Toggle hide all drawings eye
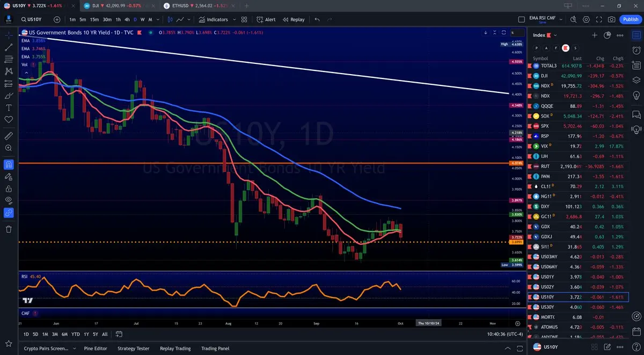Image resolution: width=644 pixels, height=355 pixels. [9, 200]
